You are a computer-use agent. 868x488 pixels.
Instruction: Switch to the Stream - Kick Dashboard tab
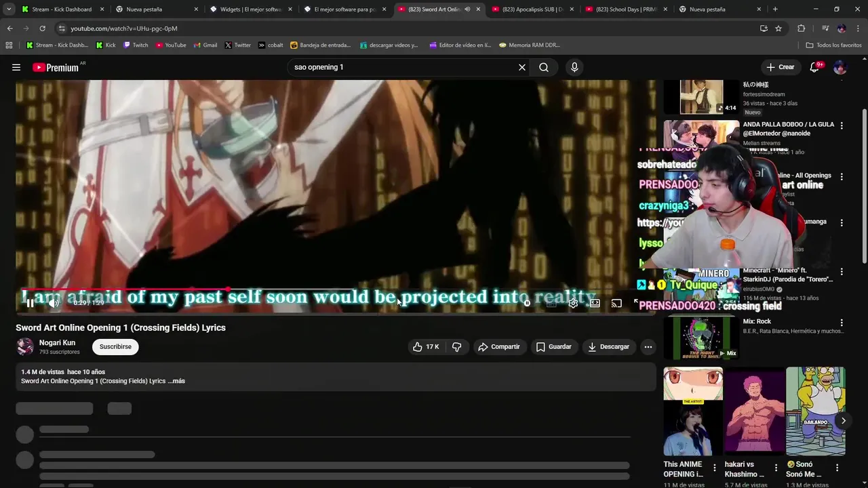click(62, 9)
